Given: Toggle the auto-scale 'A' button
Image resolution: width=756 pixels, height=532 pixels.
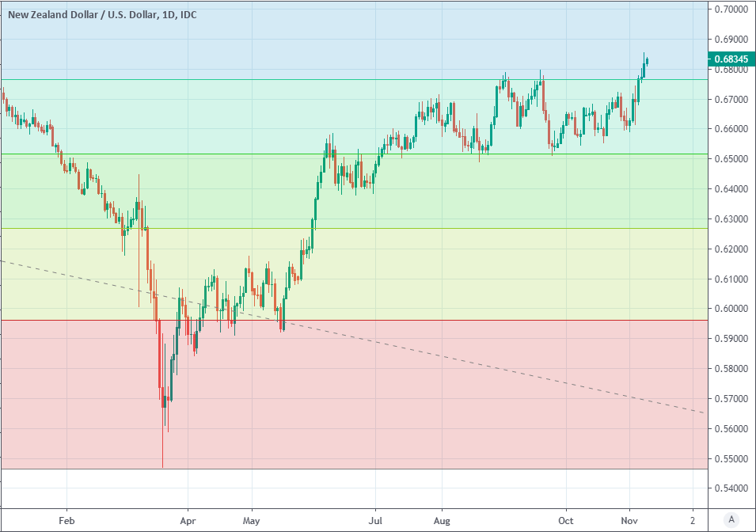Looking at the screenshot, I should click(x=731, y=519).
